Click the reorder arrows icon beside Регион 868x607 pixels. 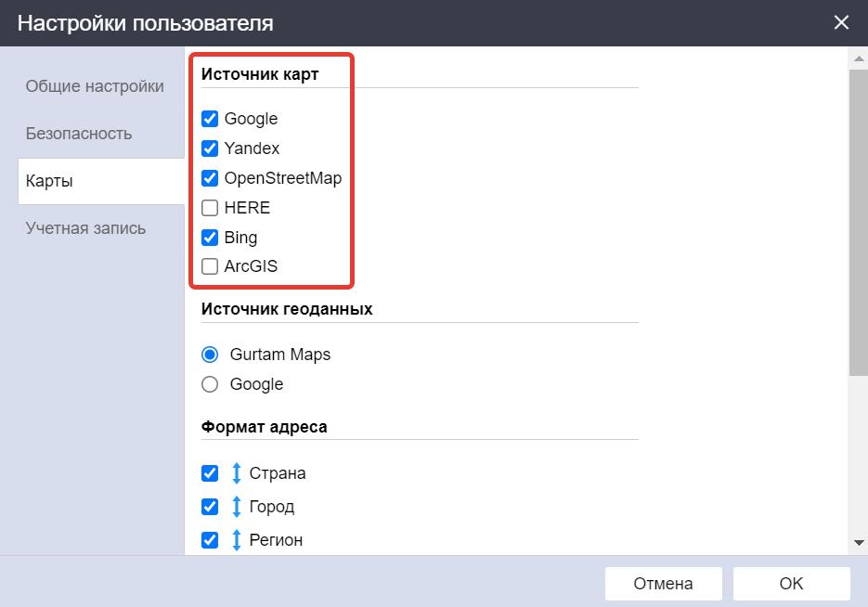(x=237, y=540)
